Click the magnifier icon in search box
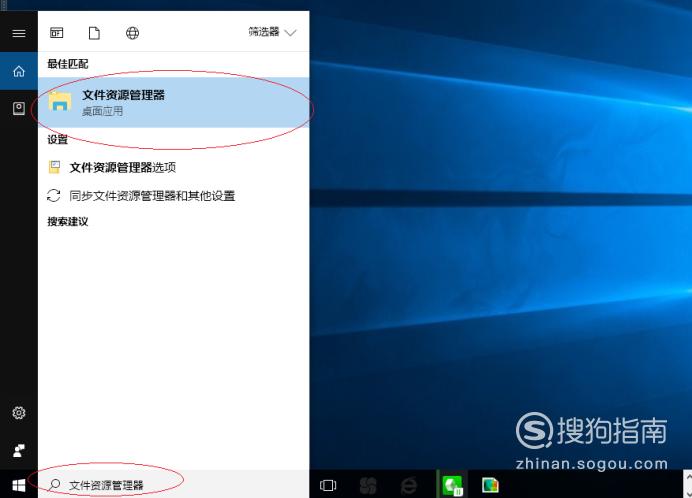 (55, 484)
